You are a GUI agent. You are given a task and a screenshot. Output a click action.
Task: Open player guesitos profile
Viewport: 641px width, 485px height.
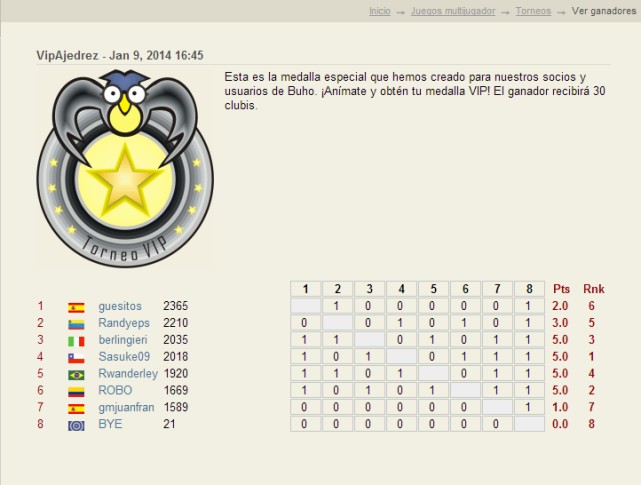120,306
